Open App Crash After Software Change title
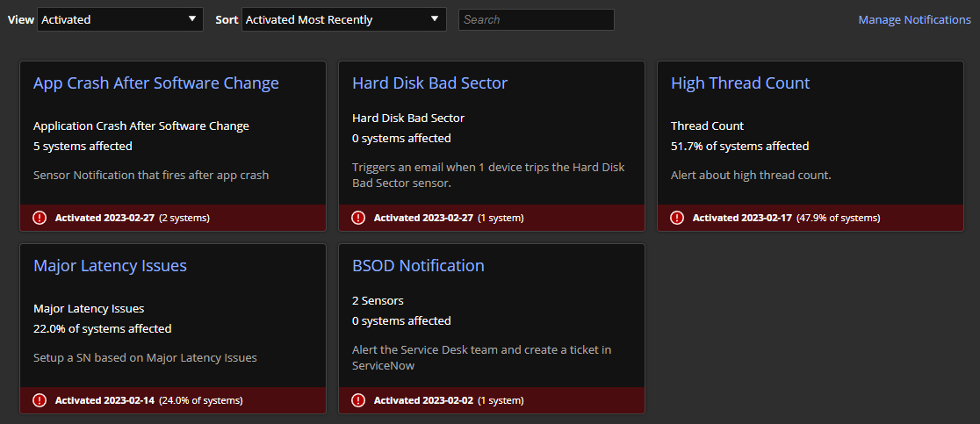This screenshot has height=424, width=980. [x=156, y=83]
